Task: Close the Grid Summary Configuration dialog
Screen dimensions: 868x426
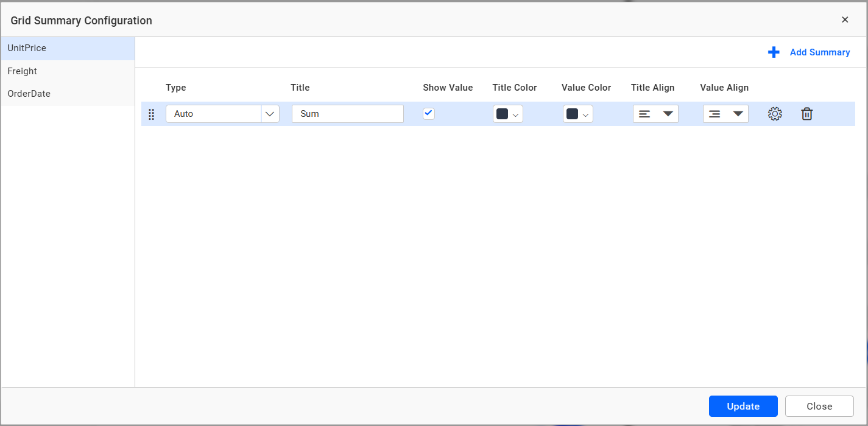Action: pos(845,19)
